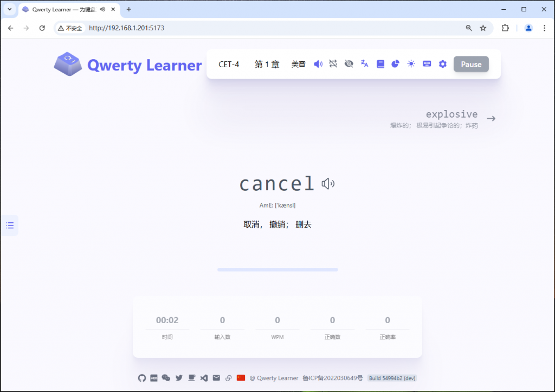Mute the word pronunciation sound
The height and width of the screenshot is (392, 555).
318,63
